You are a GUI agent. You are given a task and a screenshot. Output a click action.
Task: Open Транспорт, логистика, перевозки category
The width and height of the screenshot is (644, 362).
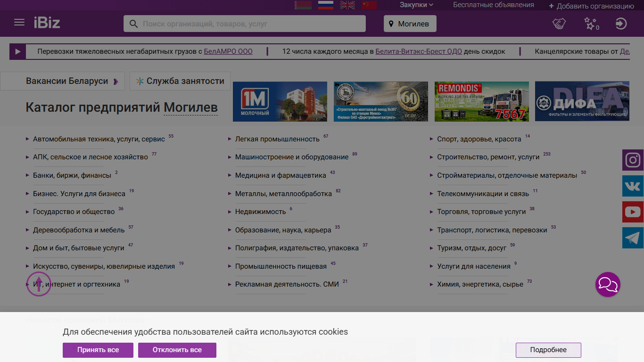[x=492, y=230]
